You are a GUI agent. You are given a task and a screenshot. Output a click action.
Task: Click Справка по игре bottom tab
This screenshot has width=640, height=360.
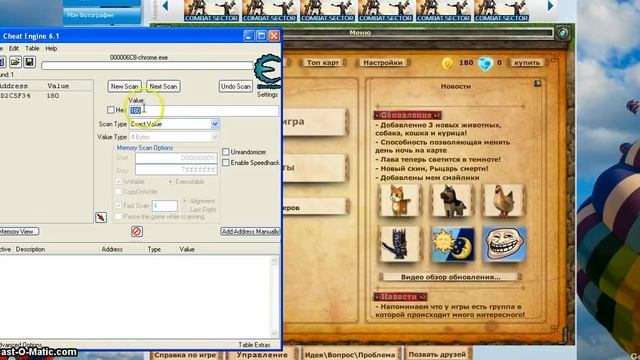click(185, 355)
